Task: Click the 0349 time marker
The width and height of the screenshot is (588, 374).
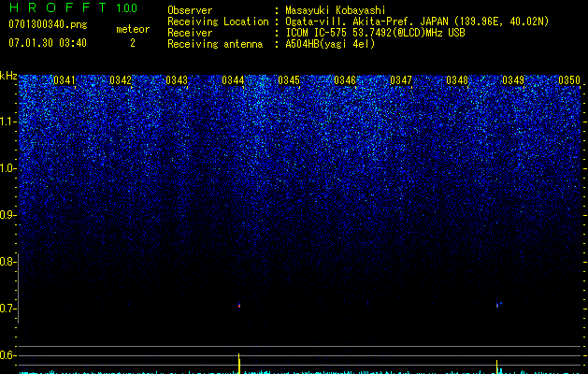Action: [x=513, y=80]
